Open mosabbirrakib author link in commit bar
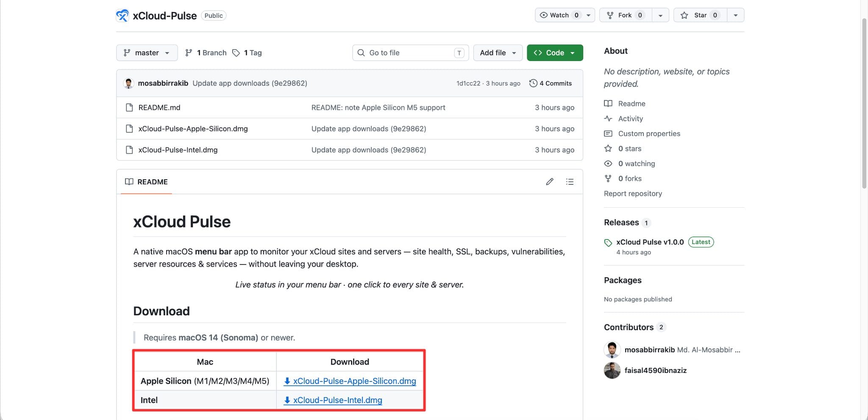Screen dimensions: 868x420 coord(163,83)
